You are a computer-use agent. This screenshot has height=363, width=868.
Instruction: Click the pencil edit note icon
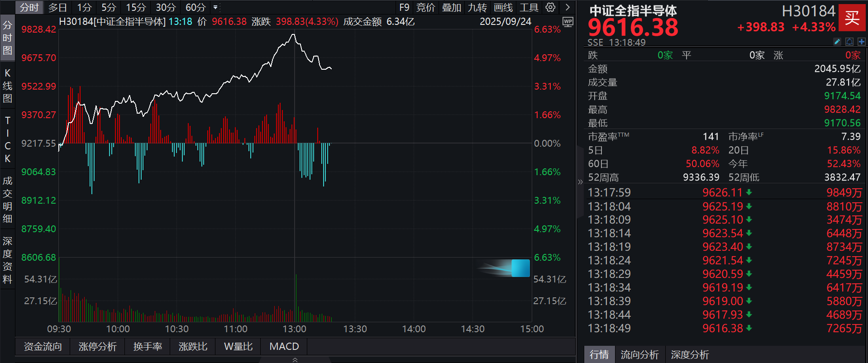point(837,42)
